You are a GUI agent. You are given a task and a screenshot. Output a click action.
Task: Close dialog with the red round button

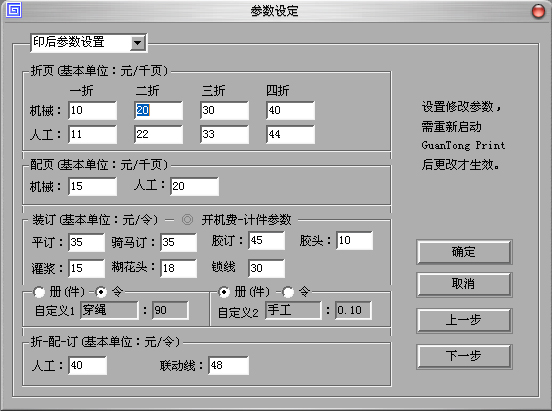(x=538, y=11)
